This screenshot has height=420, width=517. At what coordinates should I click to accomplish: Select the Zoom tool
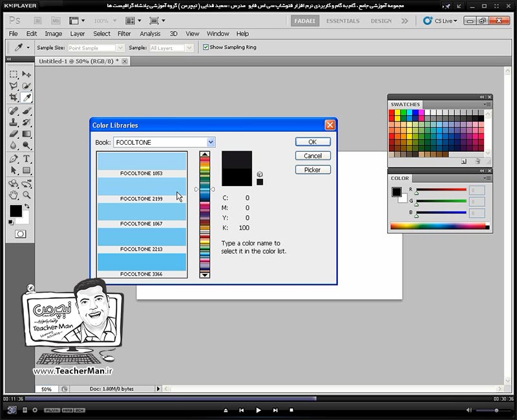tap(26, 195)
